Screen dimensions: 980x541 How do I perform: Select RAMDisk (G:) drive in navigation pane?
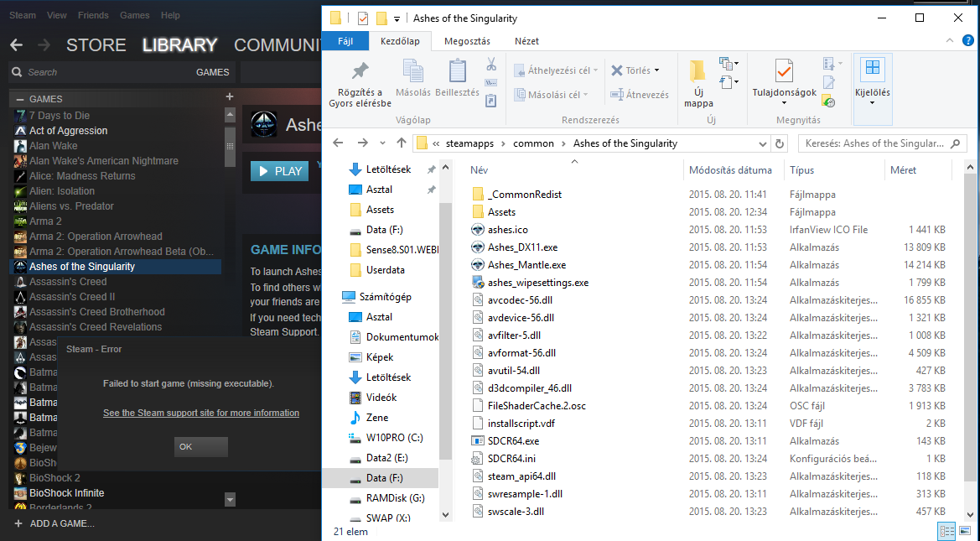(395, 498)
